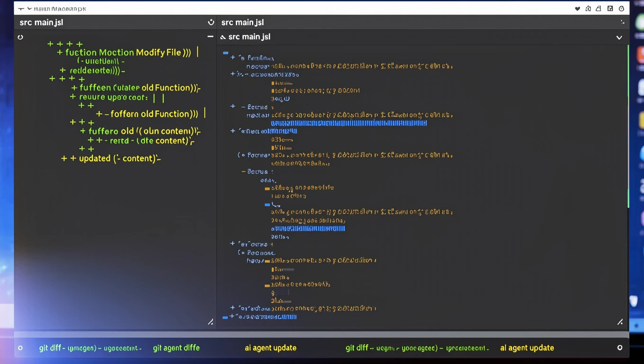
Task: Select the right src main.jsl tab
Action: click(242, 22)
